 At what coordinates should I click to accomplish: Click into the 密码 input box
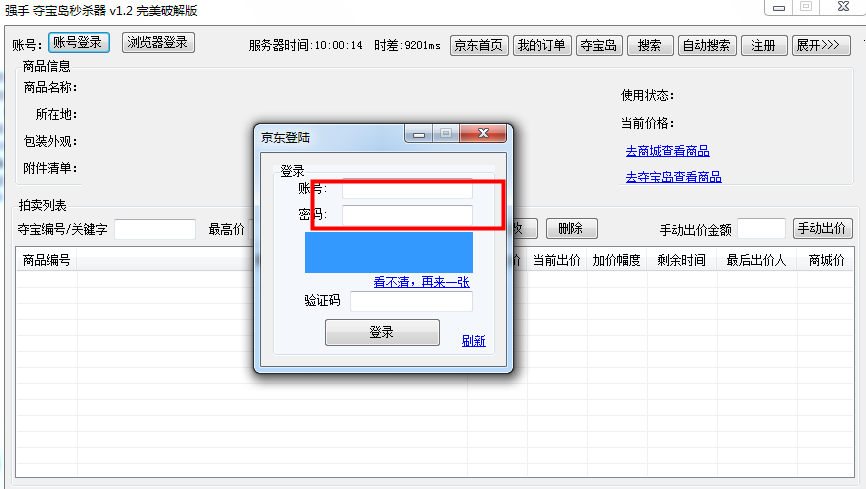click(x=407, y=215)
